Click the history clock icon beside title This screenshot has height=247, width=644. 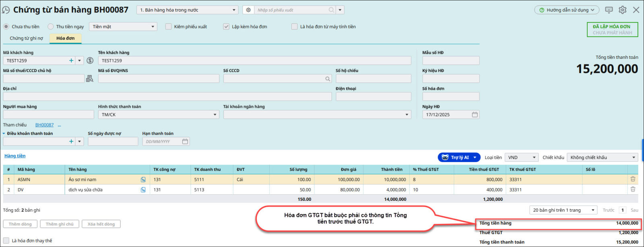(x=6, y=10)
